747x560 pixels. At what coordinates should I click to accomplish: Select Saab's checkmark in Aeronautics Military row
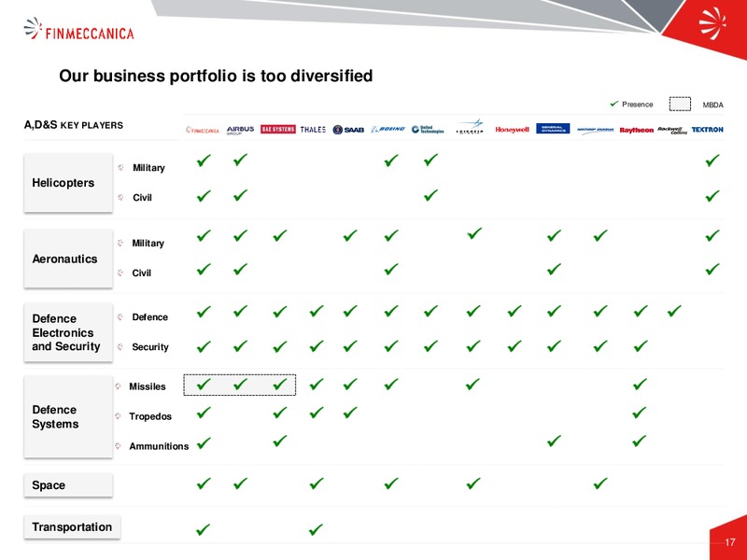[350, 235]
